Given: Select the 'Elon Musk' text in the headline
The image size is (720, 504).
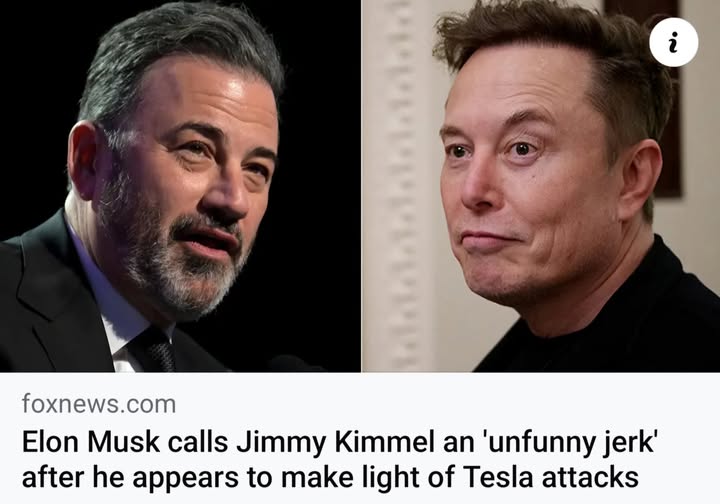Looking at the screenshot, I should [x=90, y=442].
